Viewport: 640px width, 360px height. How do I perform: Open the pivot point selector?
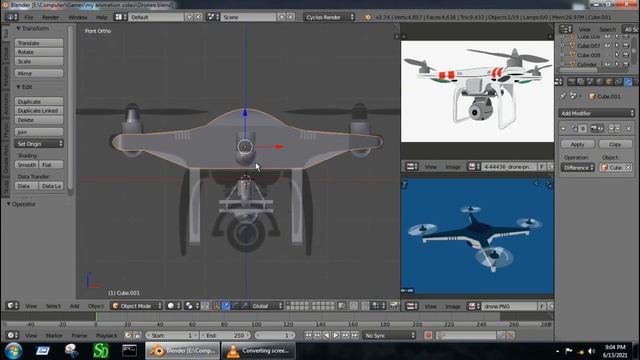pos(191,306)
